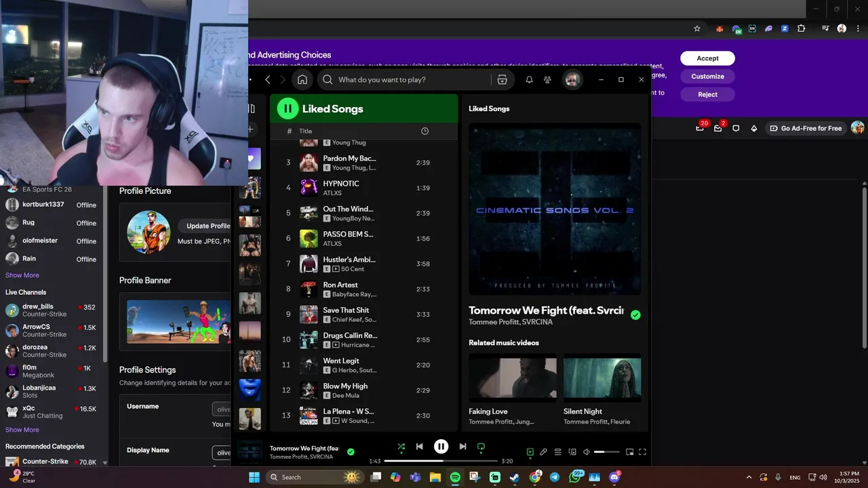The height and width of the screenshot is (488, 868).
Task: Open xQc Just Chatting live channel
Action: [52, 412]
